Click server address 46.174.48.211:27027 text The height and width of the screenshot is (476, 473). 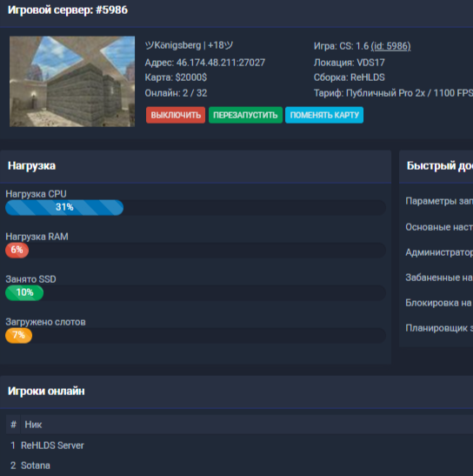221,63
